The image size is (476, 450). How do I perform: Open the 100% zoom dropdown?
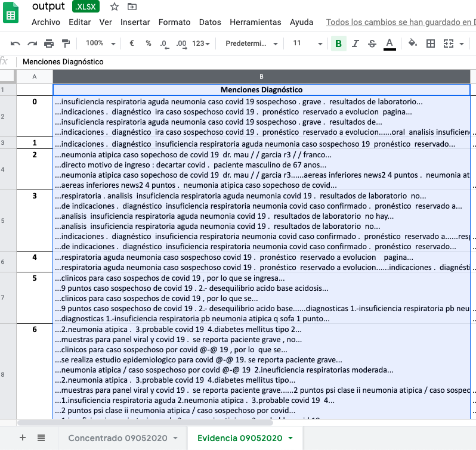coord(100,44)
